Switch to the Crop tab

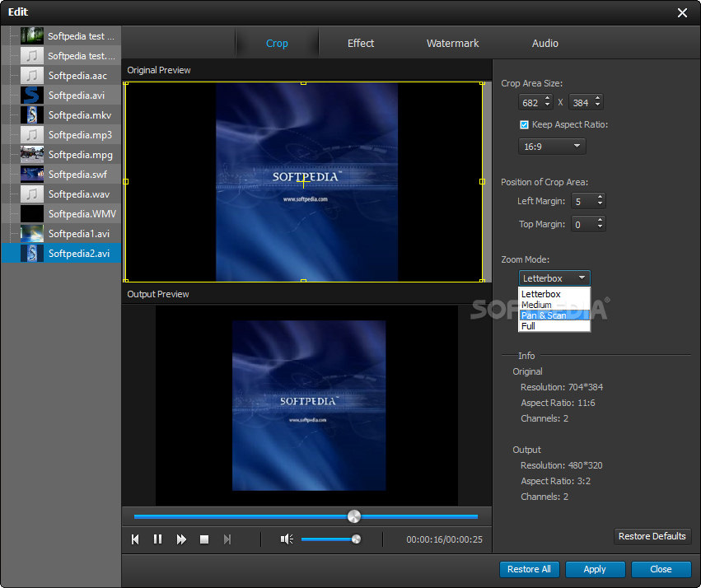[277, 44]
